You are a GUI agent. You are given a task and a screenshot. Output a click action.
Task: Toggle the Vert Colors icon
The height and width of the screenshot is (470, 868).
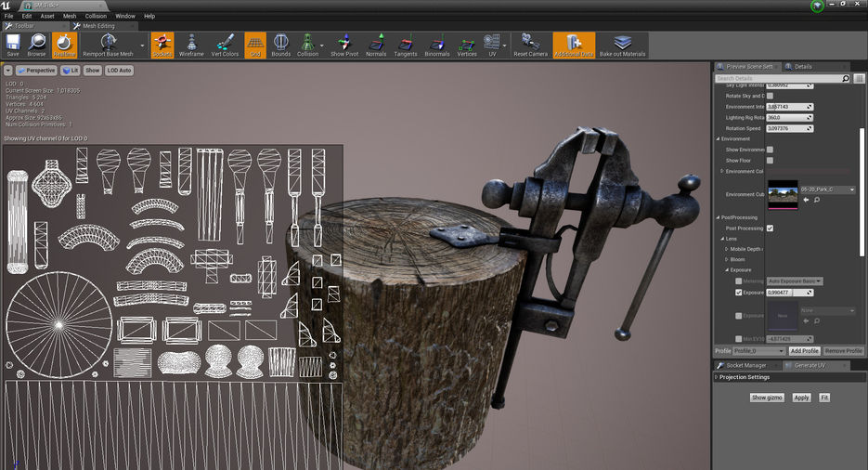pyautogui.click(x=225, y=46)
